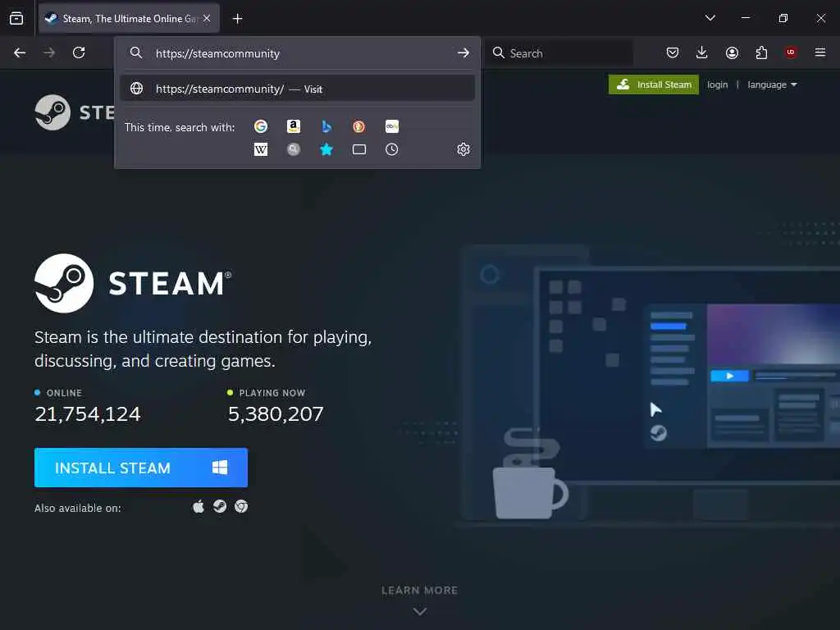
Task: Save page to Pocket icon
Action: (x=673, y=52)
